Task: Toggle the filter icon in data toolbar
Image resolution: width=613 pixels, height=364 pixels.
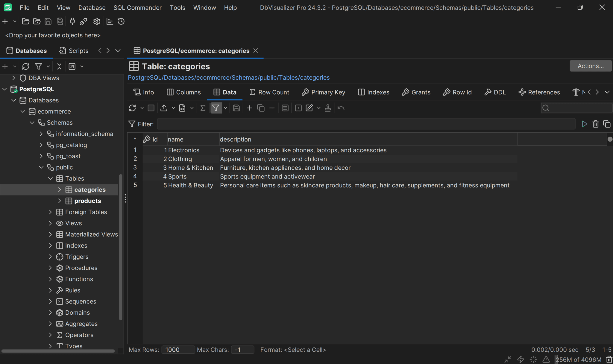Action: [216, 108]
